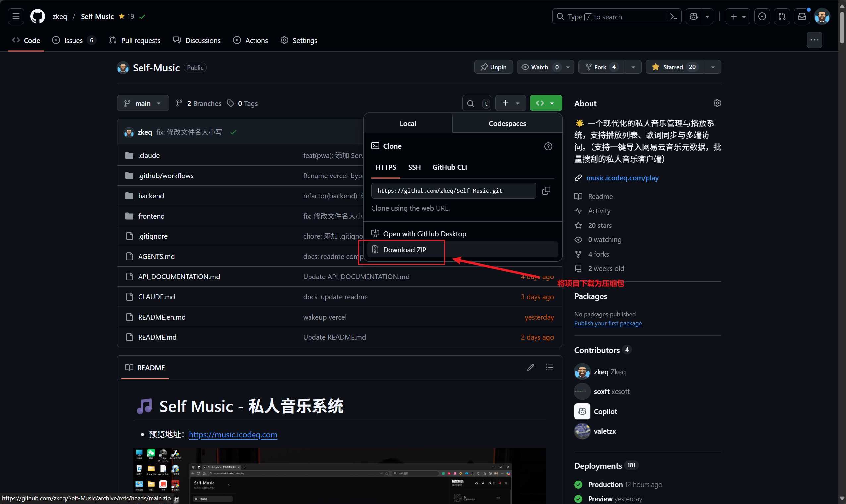Expand the Fork options dropdown arrow
This screenshot has width=846, height=504.
(x=633, y=67)
